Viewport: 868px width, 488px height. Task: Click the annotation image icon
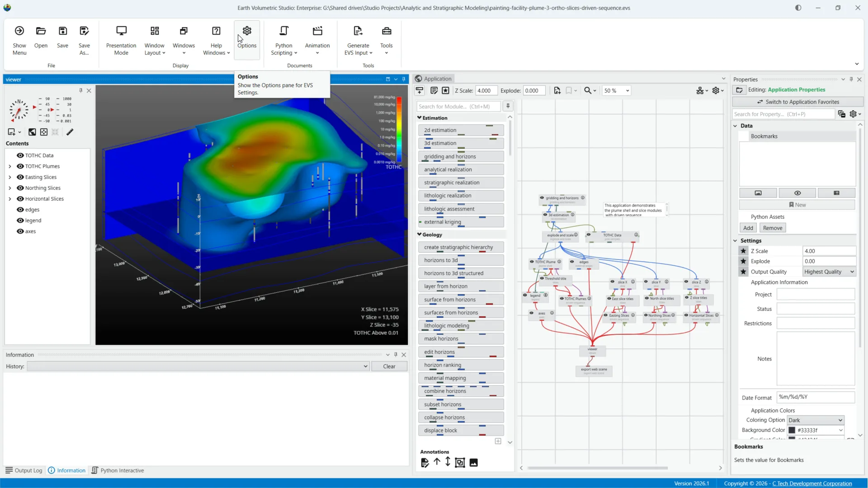[473, 462]
